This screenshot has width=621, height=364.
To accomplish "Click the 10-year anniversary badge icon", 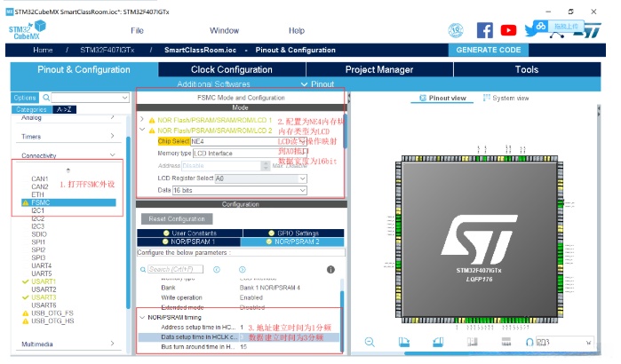I will coord(456,30).
